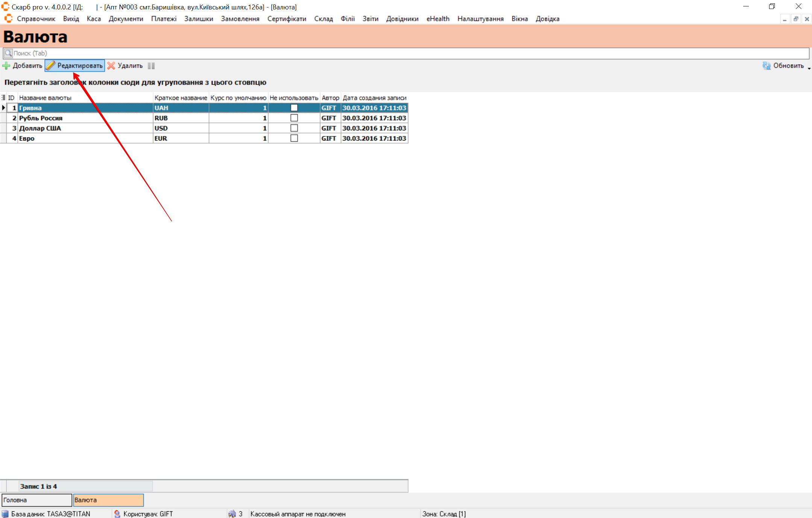Toggle Не использовать checkbox for Гривна
The width and height of the screenshot is (812, 518).
pyautogui.click(x=294, y=108)
